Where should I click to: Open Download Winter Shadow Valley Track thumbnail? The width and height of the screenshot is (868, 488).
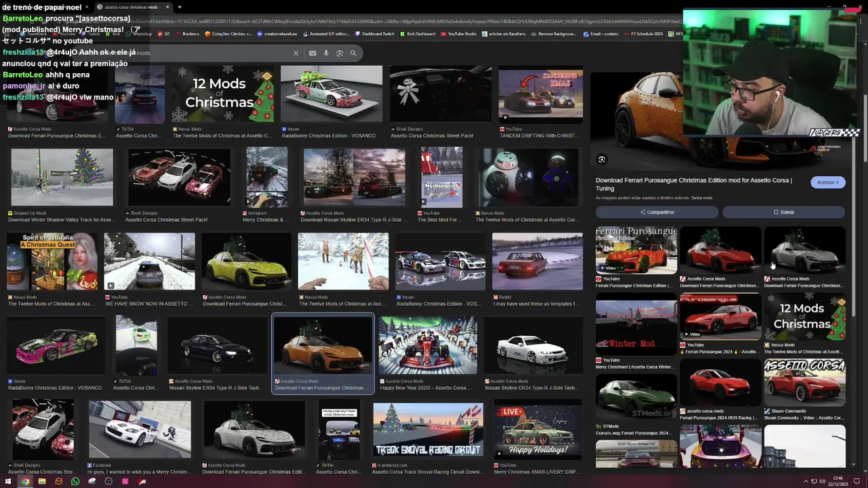(62, 178)
